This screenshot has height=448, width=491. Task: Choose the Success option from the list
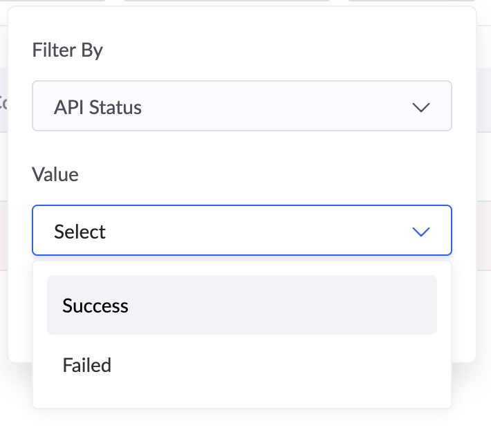point(95,306)
